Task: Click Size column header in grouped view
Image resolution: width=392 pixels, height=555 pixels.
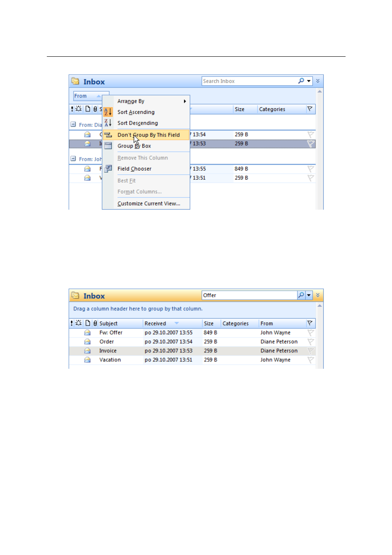Action: pos(245,109)
